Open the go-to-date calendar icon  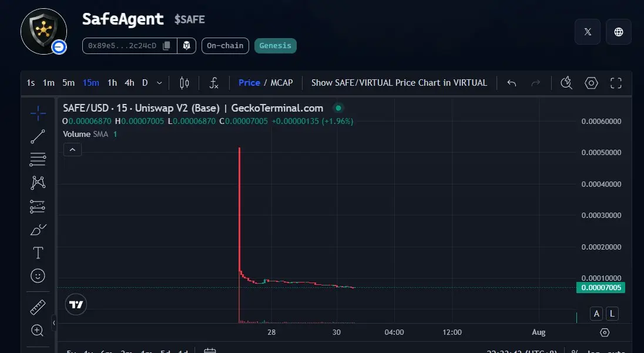[210, 350]
